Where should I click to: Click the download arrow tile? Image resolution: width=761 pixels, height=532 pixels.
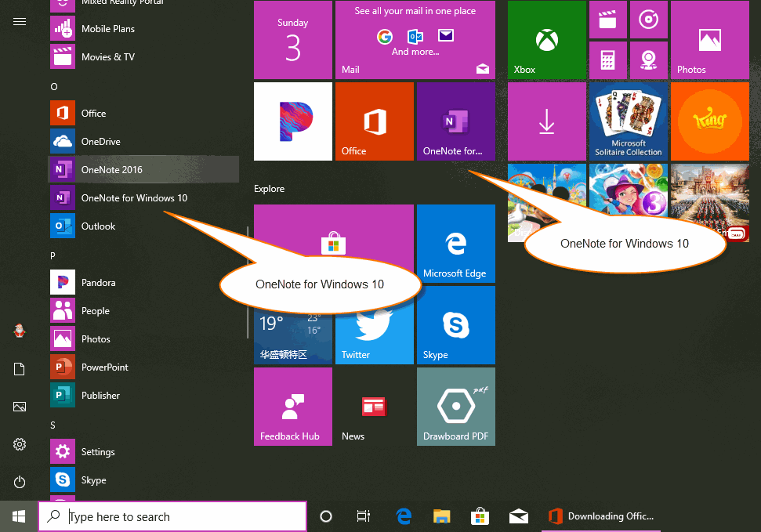coord(547,121)
